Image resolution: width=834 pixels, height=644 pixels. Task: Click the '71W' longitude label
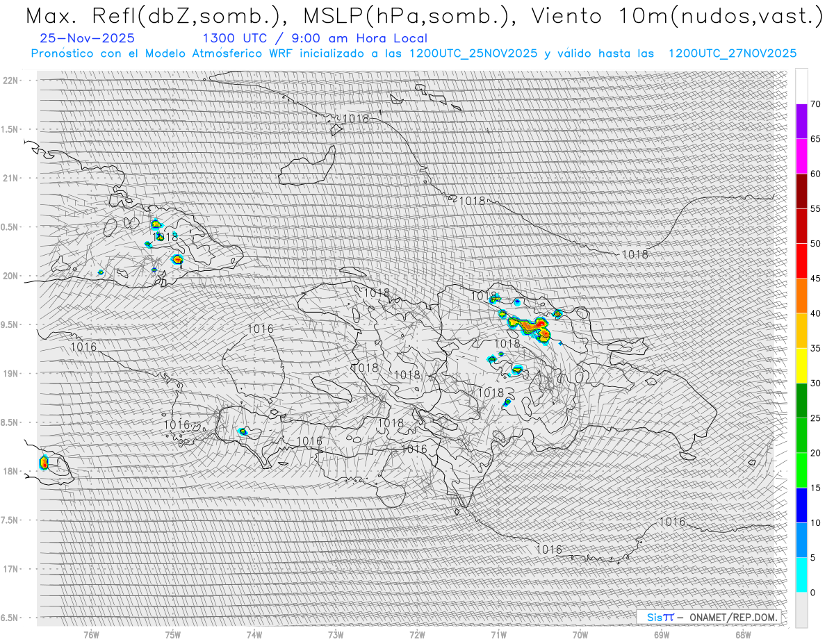(x=498, y=634)
